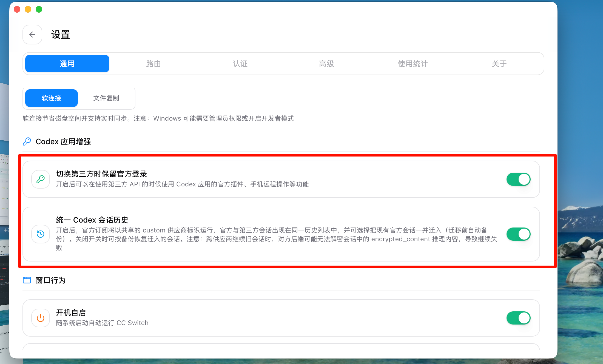Select the 软连接 mode button

(52, 98)
